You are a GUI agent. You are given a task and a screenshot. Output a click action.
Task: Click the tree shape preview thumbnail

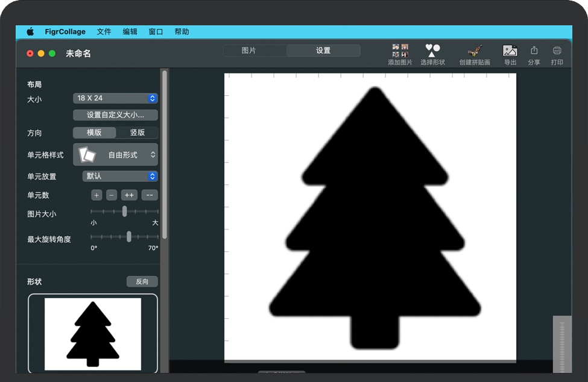pyautogui.click(x=93, y=334)
